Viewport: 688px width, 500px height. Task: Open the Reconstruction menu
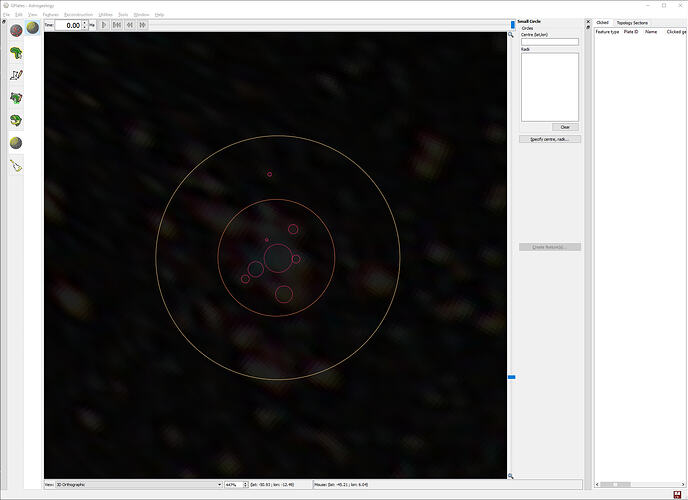click(79, 15)
